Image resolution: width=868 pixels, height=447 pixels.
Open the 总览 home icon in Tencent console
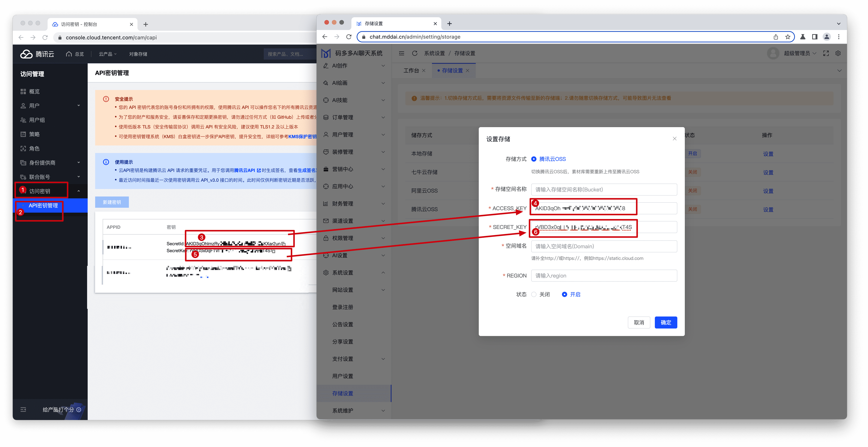point(69,54)
